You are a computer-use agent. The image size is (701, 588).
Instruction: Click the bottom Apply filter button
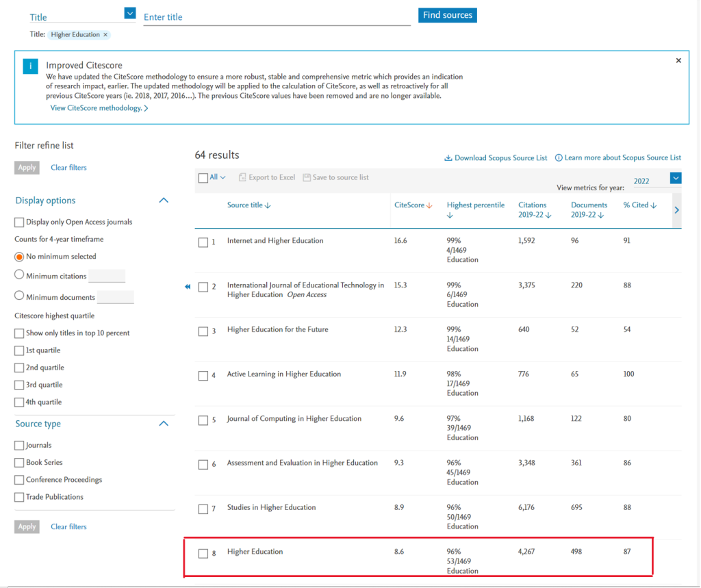pos(27,527)
